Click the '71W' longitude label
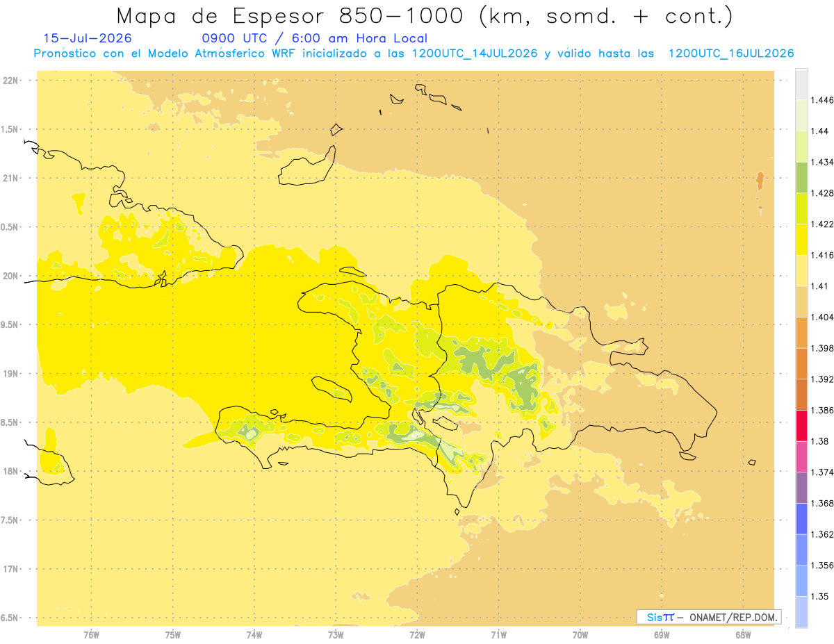 498,635
